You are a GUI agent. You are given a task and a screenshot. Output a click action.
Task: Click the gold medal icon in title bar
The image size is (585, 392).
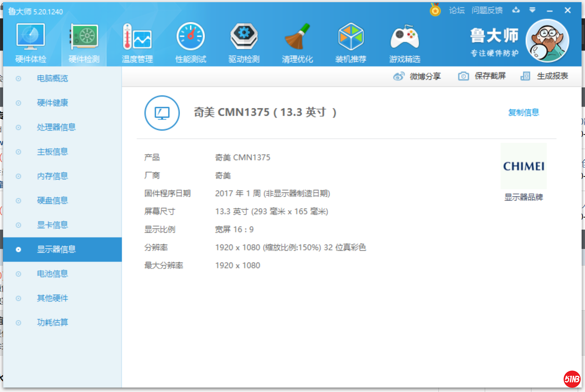(x=435, y=10)
